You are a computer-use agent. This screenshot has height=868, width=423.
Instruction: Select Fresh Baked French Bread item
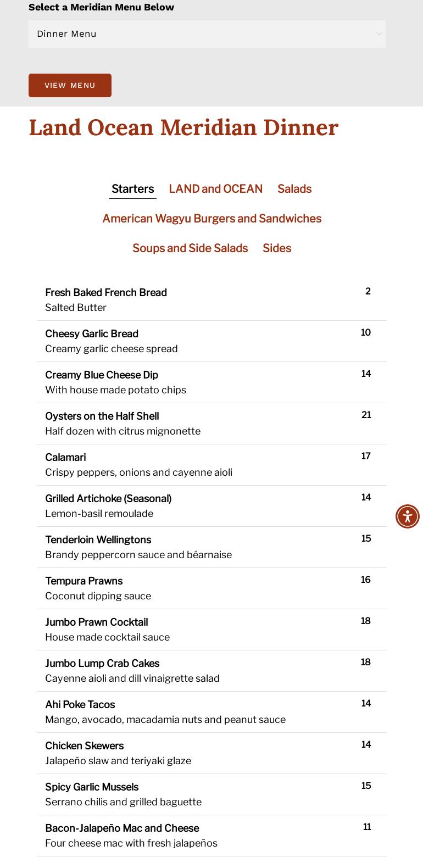(106, 293)
